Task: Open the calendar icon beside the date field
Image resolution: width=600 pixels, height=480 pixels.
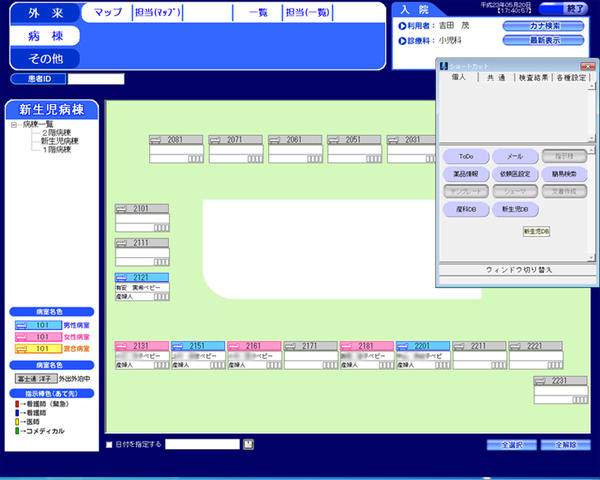Action: tap(248, 444)
